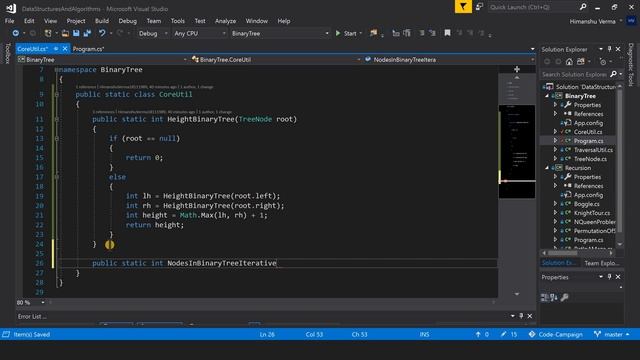Click the Solution Explorer switch views icon
Viewport: 640px width, 360px height.
580,62
